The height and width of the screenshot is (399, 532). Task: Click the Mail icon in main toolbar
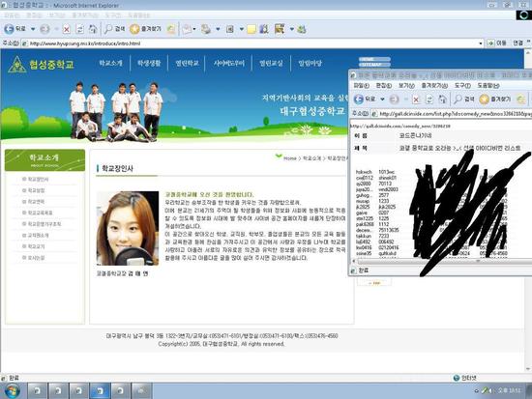point(187,30)
